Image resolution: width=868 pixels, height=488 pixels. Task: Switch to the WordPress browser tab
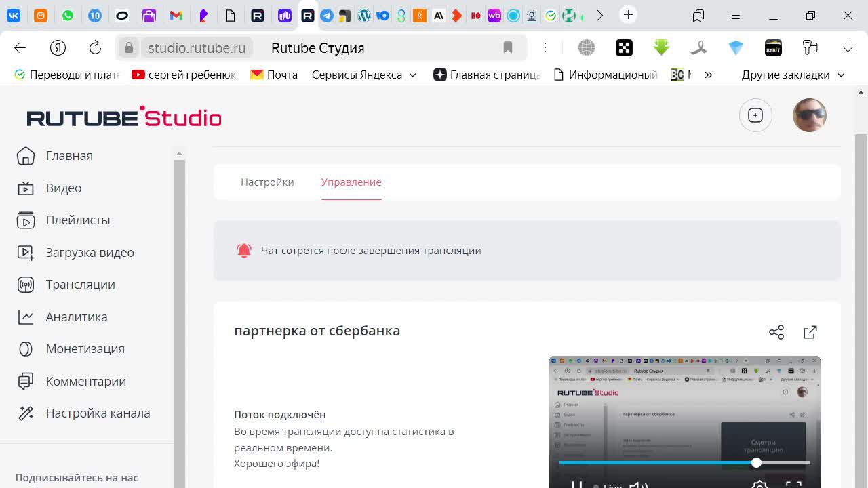364,15
